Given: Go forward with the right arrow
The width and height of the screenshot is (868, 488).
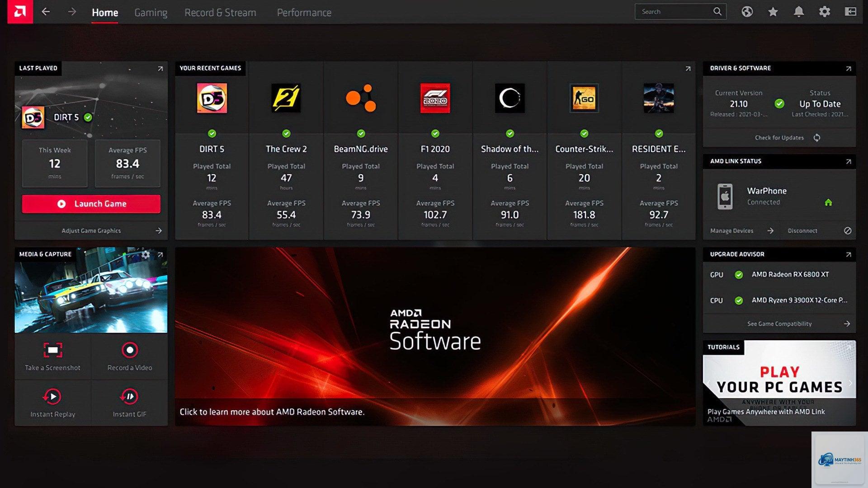Looking at the screenshot, I should coord(72,12).
